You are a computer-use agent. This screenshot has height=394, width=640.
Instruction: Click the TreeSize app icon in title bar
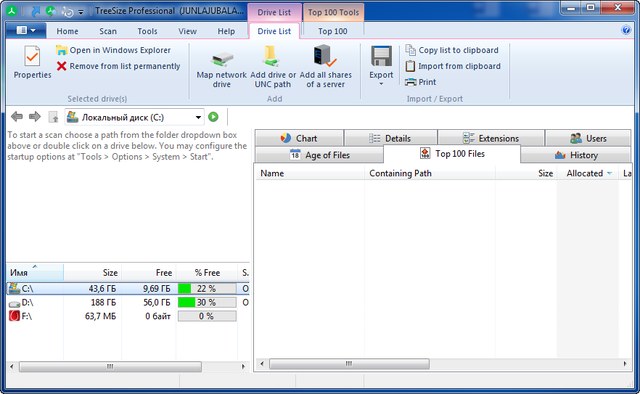[x=11, y=11]
